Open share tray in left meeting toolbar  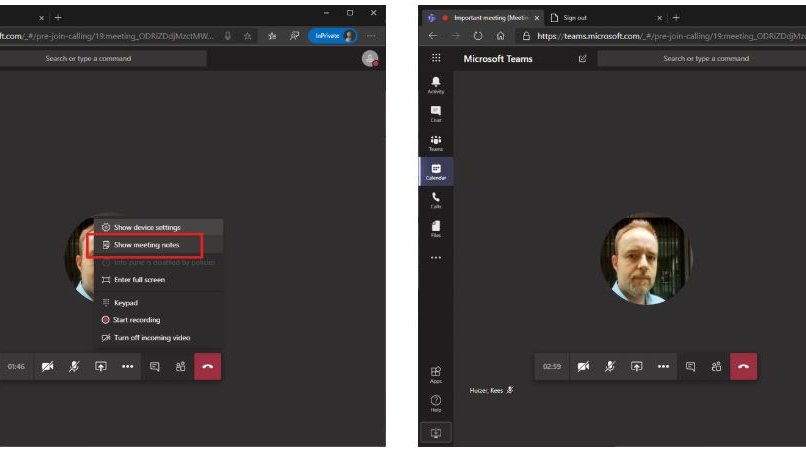click(101, 367)
